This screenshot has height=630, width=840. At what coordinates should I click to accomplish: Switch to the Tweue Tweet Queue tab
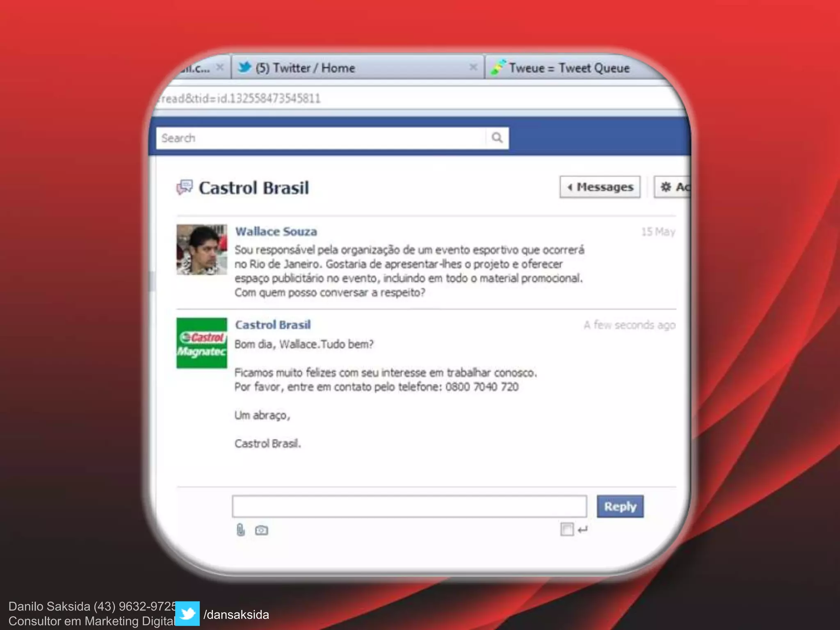pyautogui.click(x=569, y=68)
